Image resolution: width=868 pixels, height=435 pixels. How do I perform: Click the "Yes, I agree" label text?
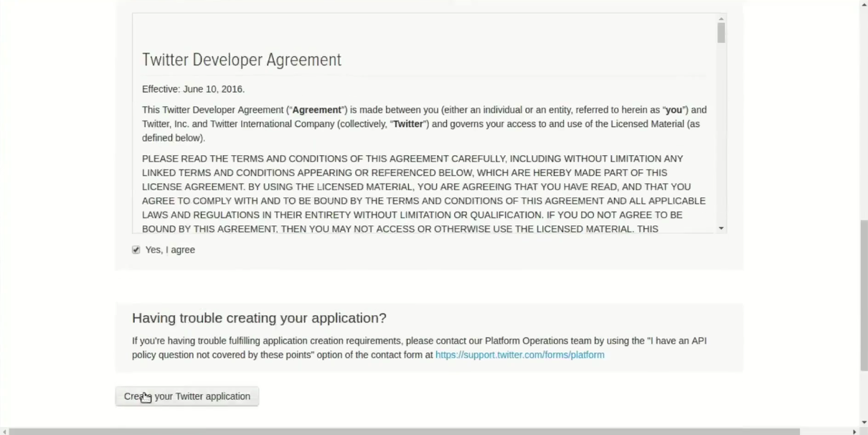point(170,250)
